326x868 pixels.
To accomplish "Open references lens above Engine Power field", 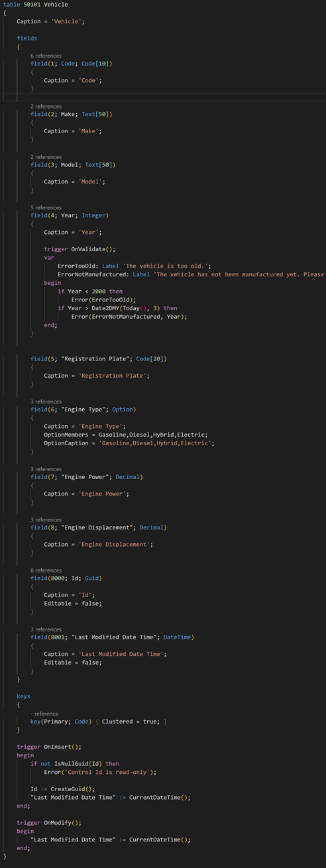I will [46, 468].
